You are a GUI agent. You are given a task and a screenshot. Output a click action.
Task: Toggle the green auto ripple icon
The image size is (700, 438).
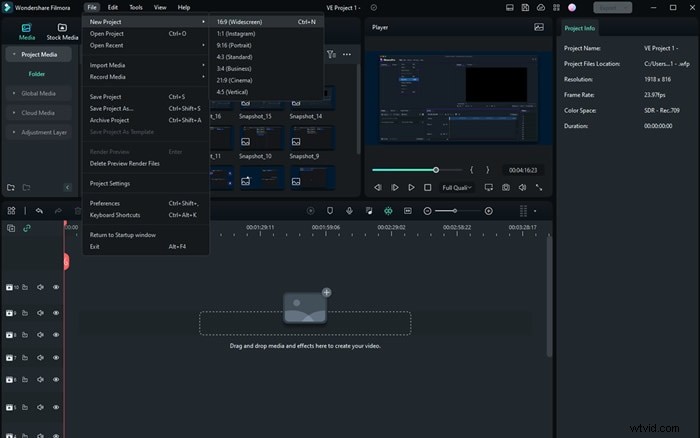[388, 211]
